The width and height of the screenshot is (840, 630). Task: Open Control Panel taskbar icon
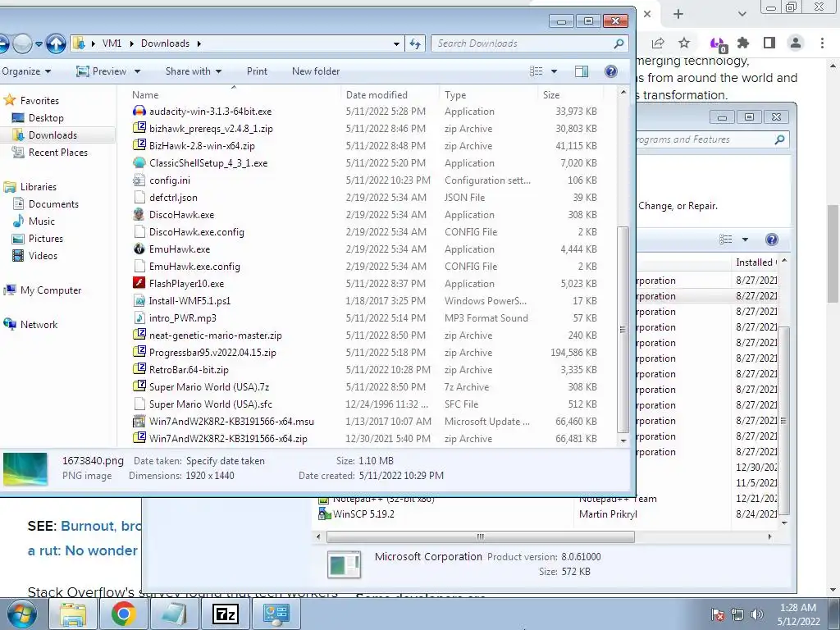(276, 614)
